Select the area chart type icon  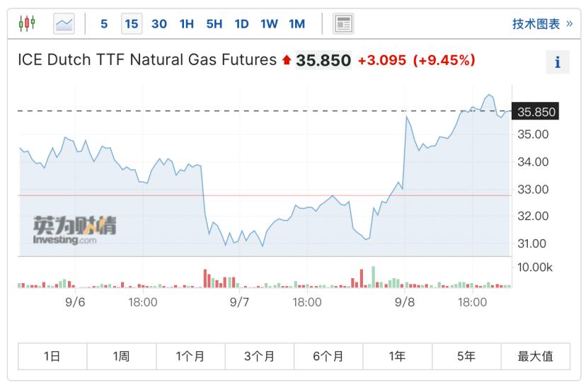click(64, 24)
